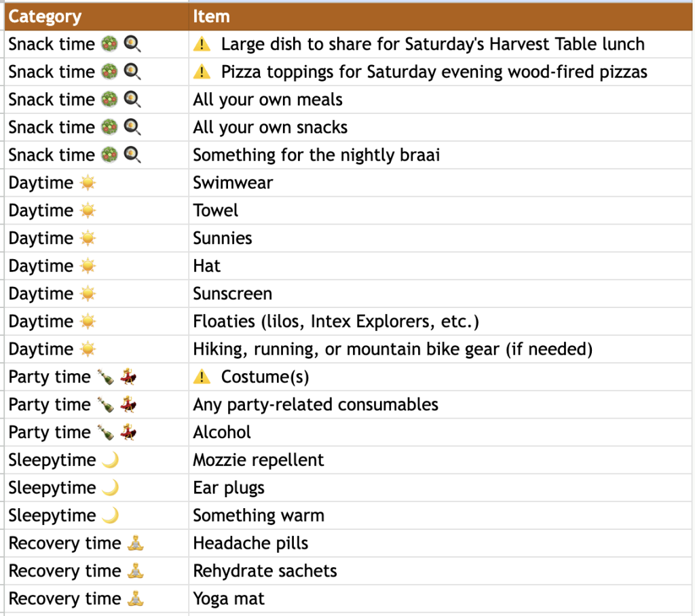The height and width of the screenshot is (616, 695).
Task: Click the Hiking, running, or mountain bike gear cell
Action: 440,349
